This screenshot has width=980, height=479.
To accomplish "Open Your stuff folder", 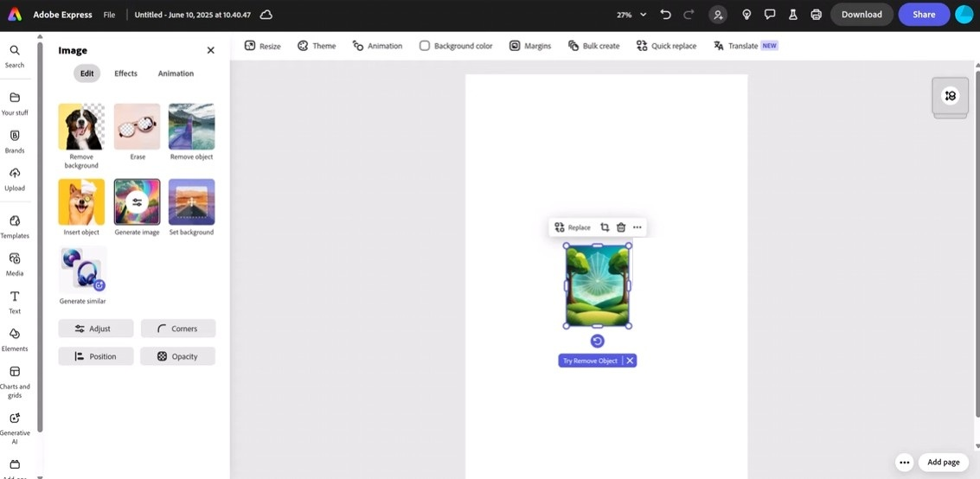I will point(15,104).
